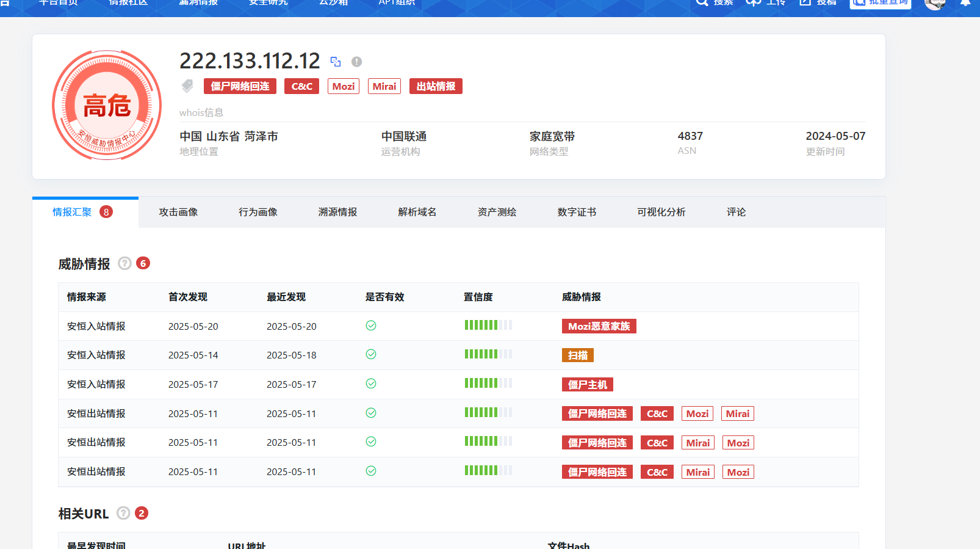Click the 出站情报 tag under the IP
Viewport: 980px width, 549px height.
click(436, 86)
